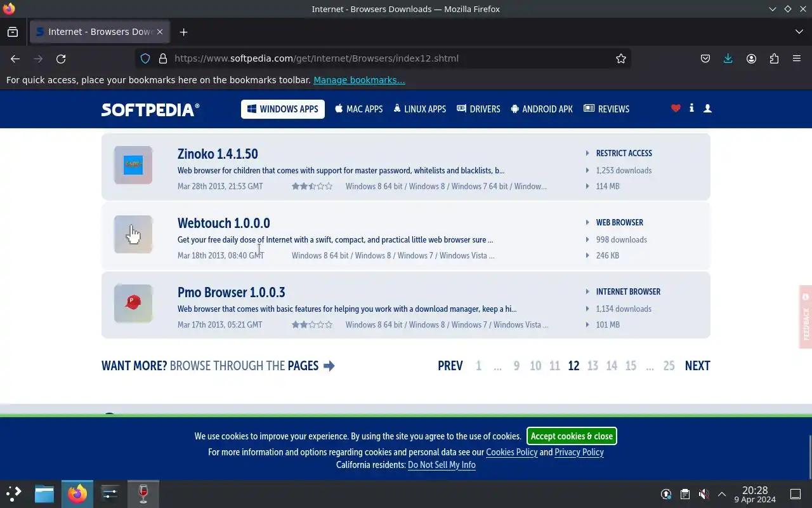Open the DRIVERS section
This screenshot has height=508, width=812.
(x=478, y=109)
